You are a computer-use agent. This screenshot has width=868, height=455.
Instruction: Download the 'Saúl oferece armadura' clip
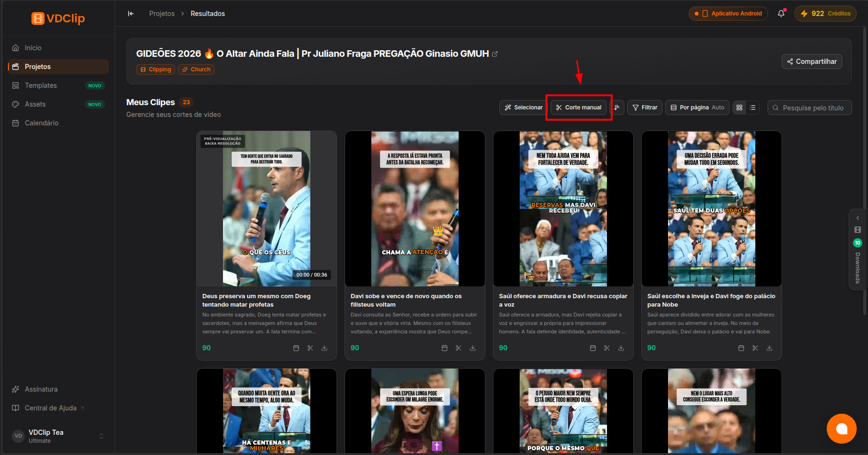pyautogui.click(x=621, y=348)
